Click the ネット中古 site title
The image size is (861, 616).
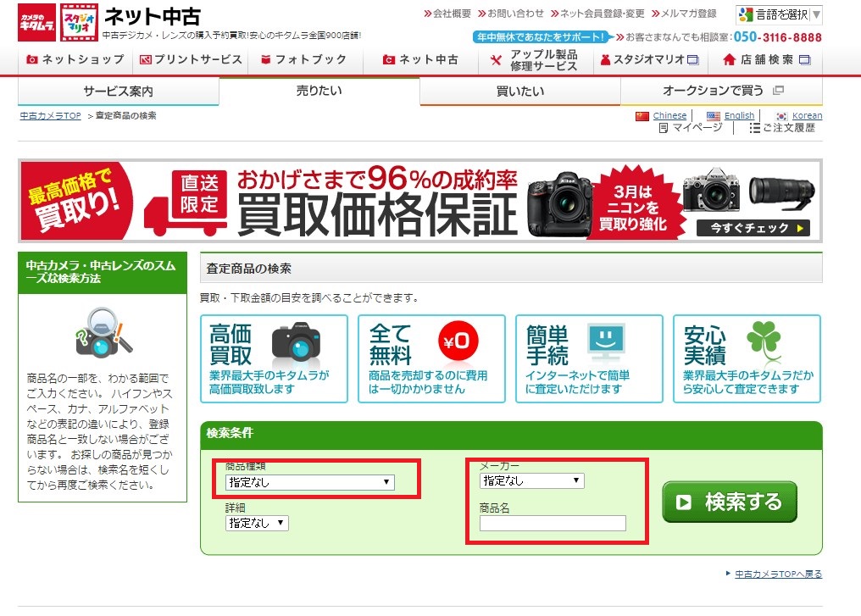click(152, 16)
